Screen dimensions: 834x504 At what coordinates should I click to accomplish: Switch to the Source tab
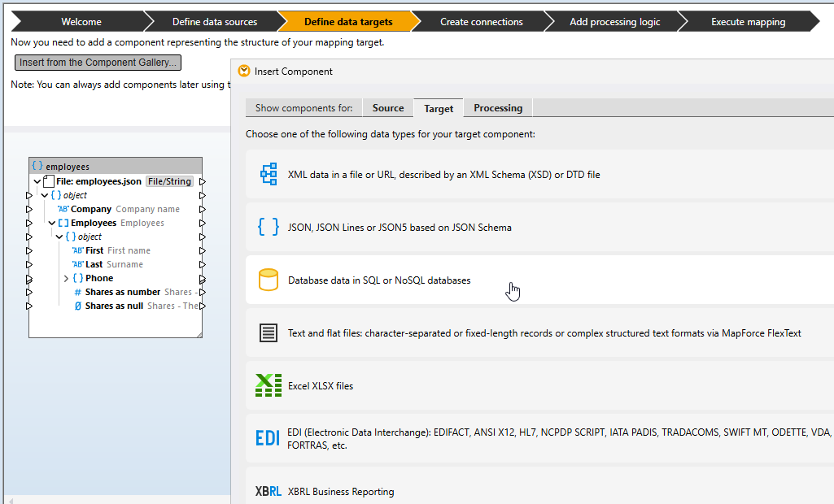(387, 108)
